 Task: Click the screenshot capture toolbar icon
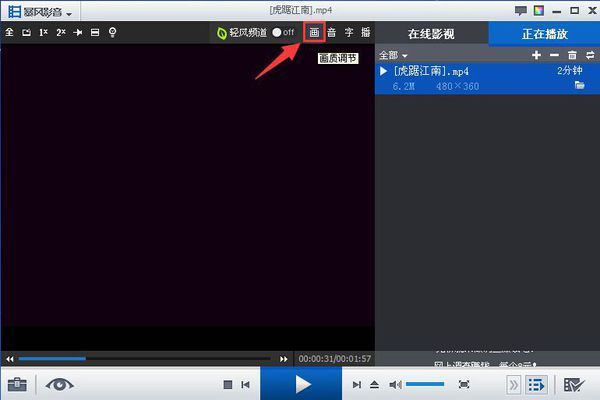26,33
